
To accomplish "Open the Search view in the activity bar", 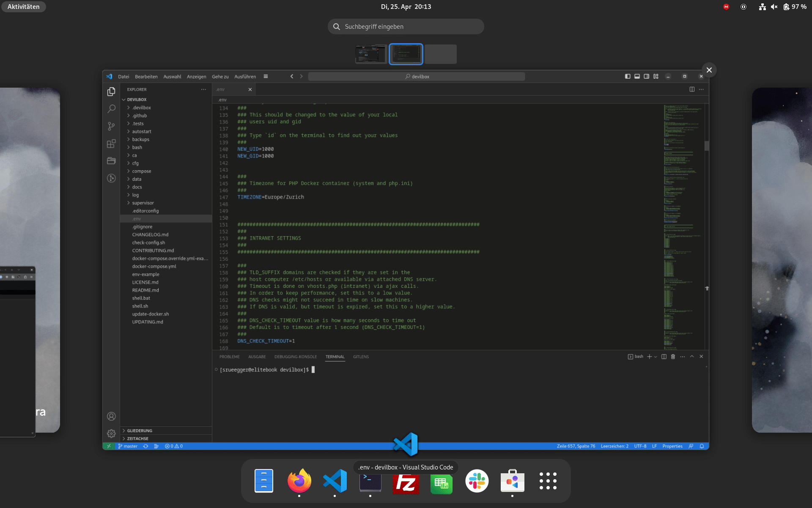I will [111, 109].
